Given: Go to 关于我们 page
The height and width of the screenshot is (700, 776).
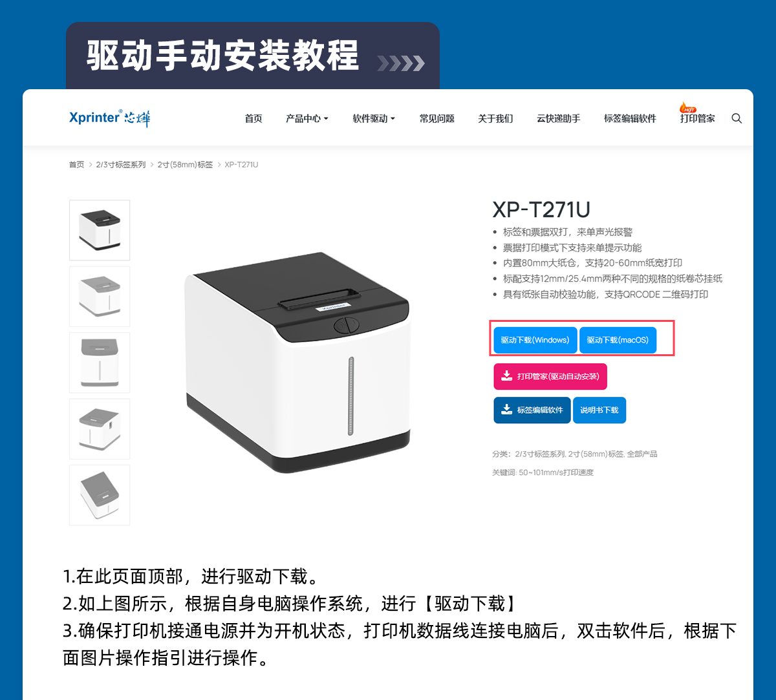Looking at the screenshot, I should click(x=495, y=118).
